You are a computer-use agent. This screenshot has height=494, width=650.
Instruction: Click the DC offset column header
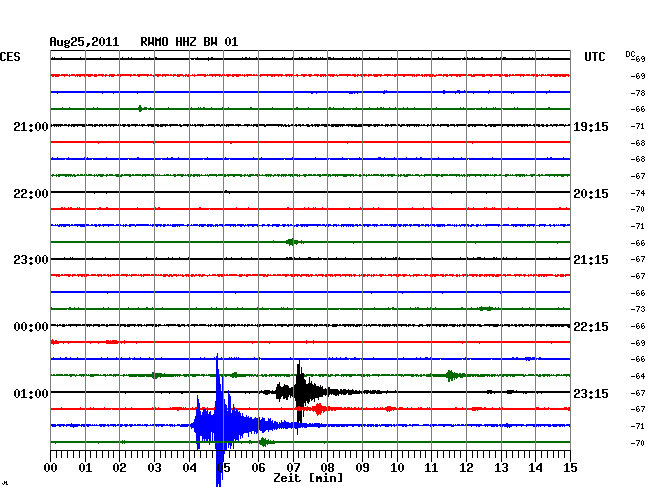[630, 54]
